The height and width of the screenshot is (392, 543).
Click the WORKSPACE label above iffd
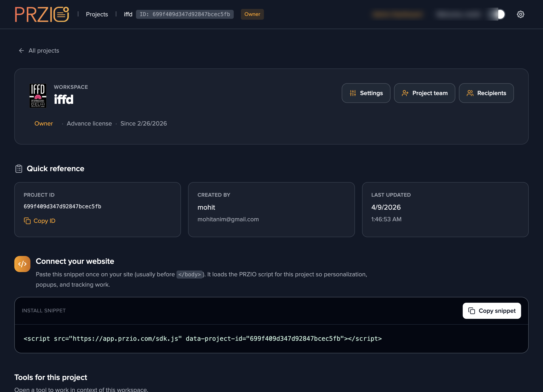[71, 87]
